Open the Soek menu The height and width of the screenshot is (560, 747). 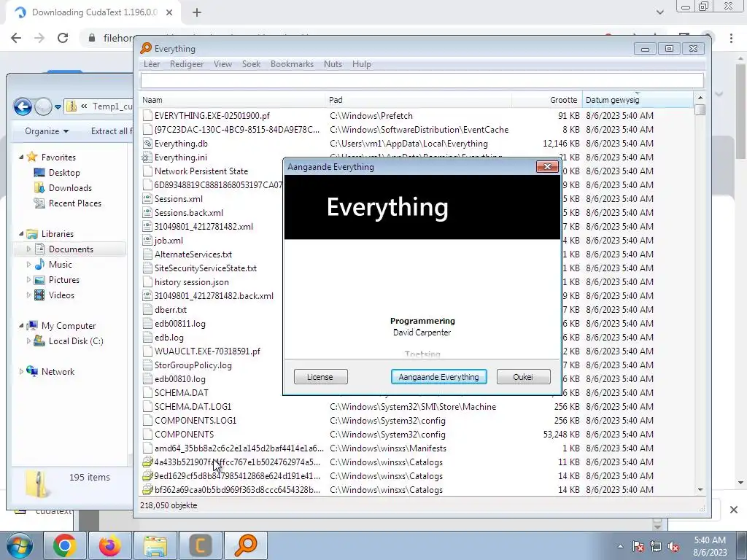[x=251, y=64]
